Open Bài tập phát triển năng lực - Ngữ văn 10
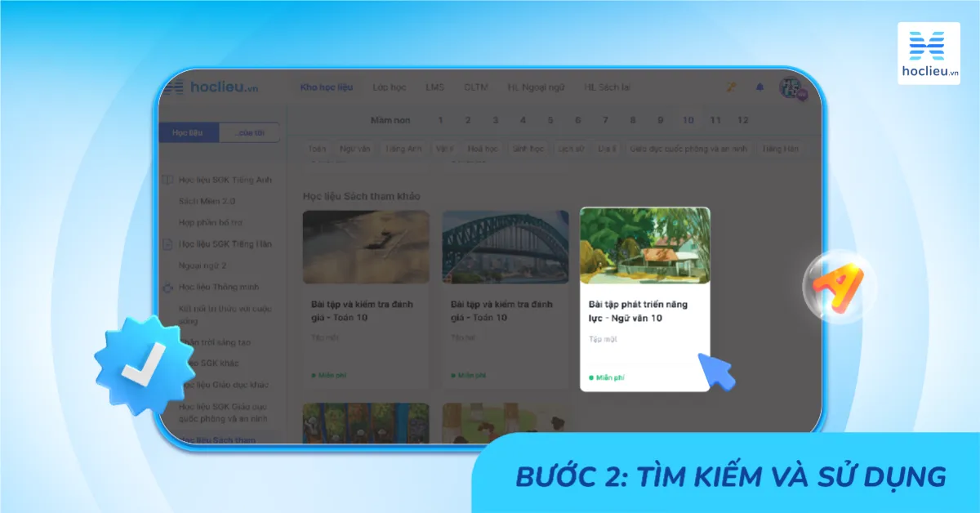 point(638,311)
